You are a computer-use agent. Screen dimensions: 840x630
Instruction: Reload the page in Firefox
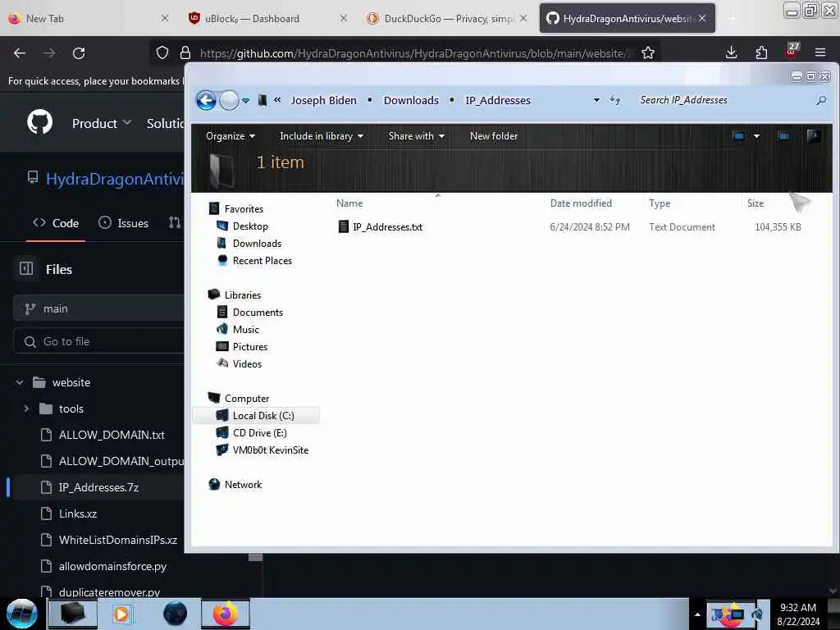pos(79,53)
